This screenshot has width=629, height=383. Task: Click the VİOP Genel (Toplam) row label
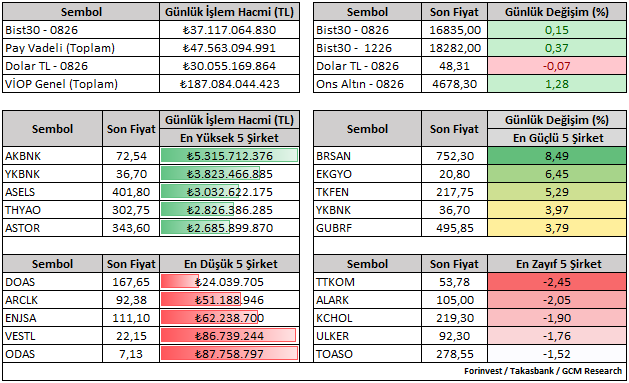(x=61, y=84)
